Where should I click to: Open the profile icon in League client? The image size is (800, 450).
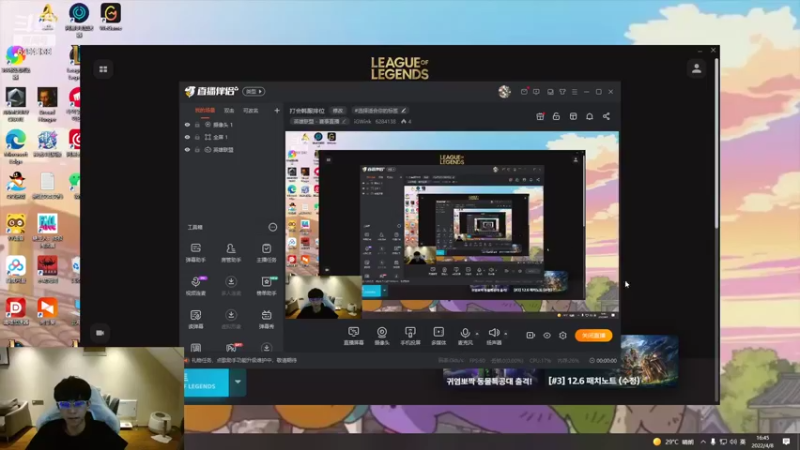click(x=696, y=68)
